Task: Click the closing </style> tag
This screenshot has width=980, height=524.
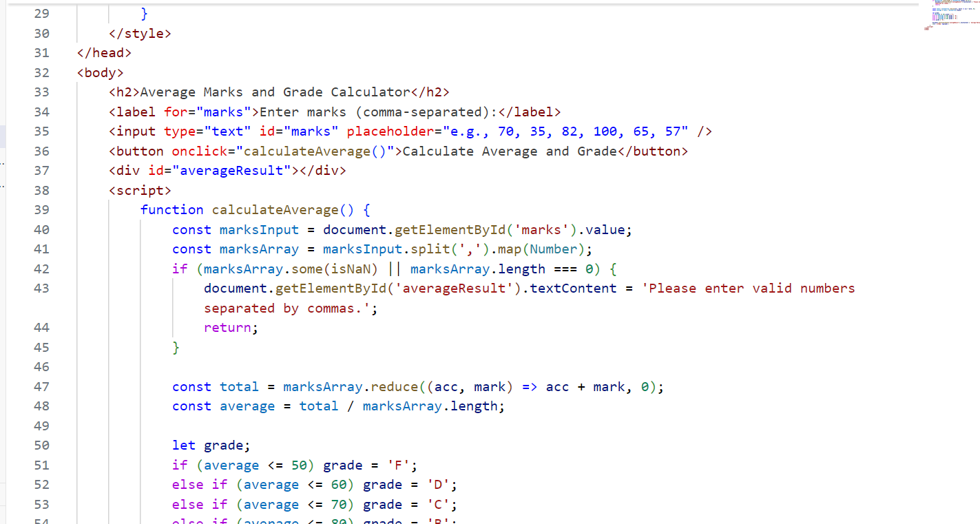Action: [140, 33]
